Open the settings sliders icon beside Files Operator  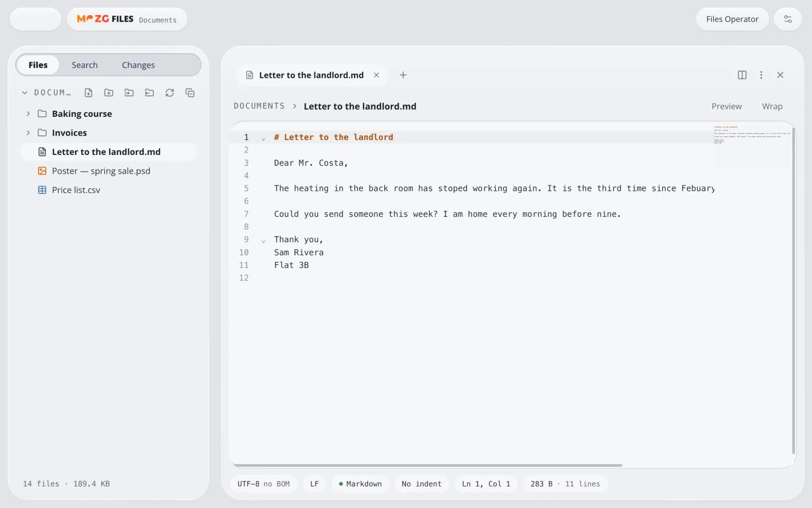pyautogui.click(x=788, y=19)
